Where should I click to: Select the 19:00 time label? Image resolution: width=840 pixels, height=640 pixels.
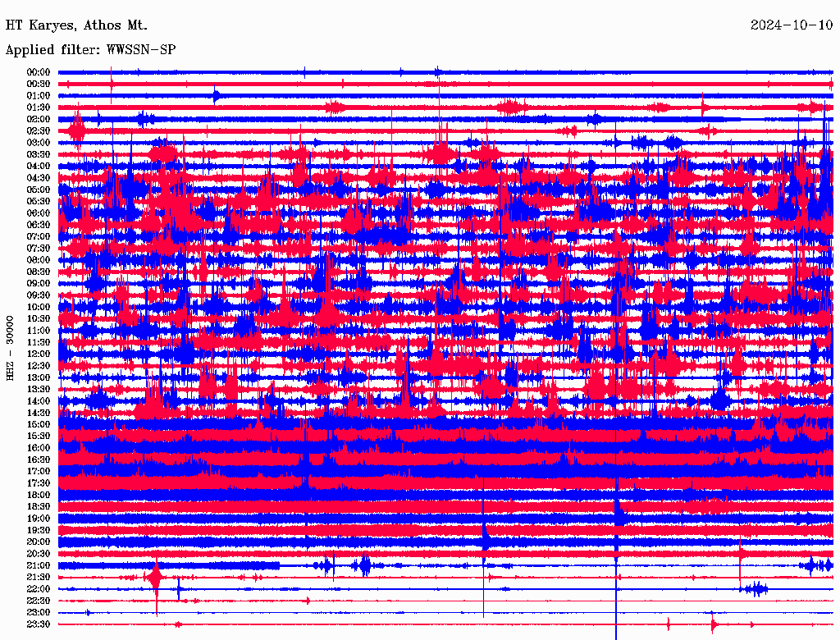39,519
